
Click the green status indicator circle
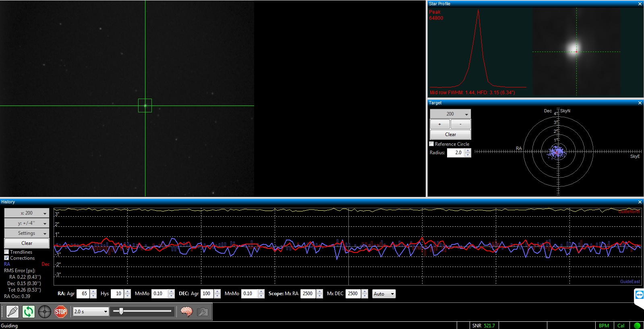click(637, 325)
